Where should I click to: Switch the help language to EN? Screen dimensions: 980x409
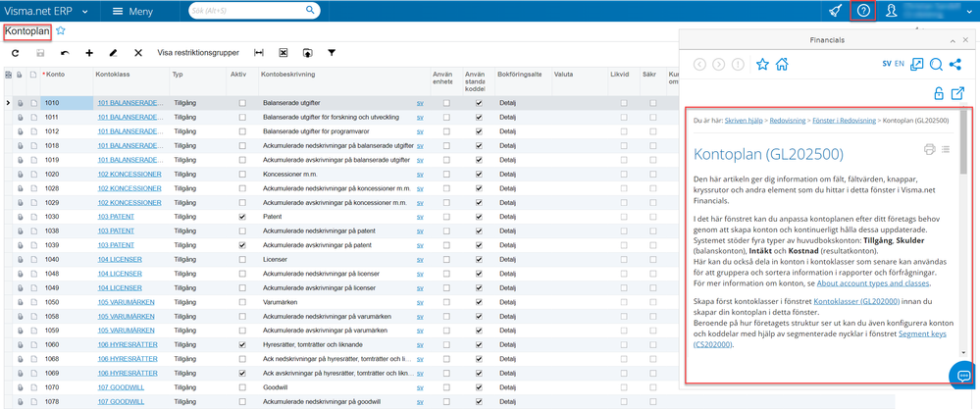[900, 63]
